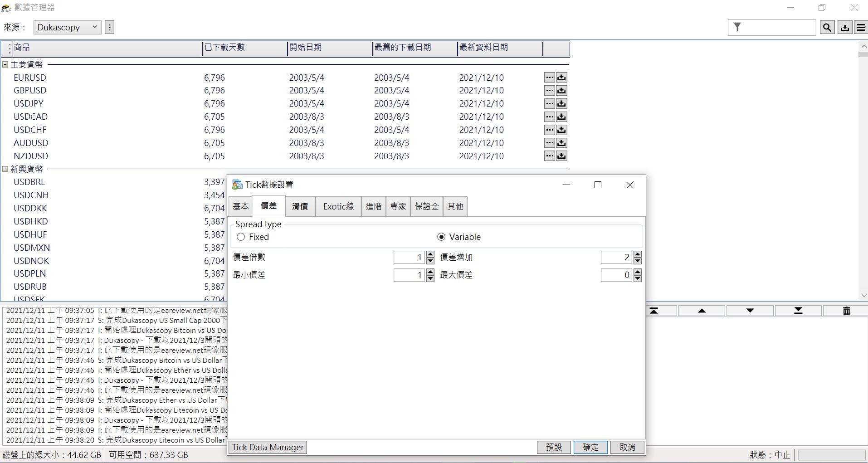Open the USDCAD row options (…) button

coord(550,117)
